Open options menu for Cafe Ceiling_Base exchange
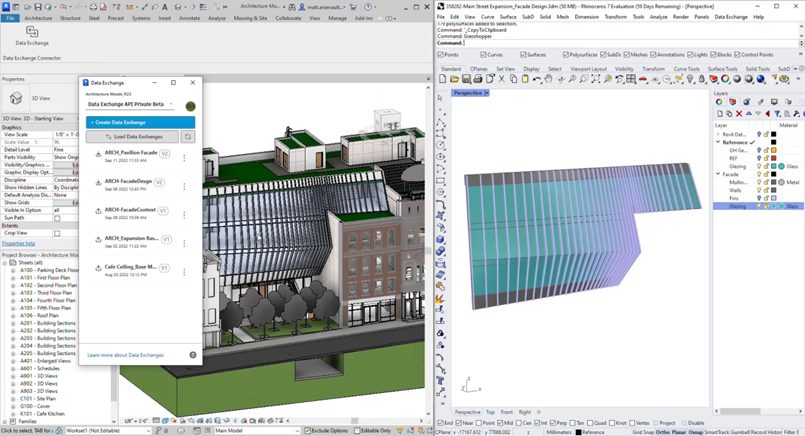 pyautogui.click(x=184, y=272)
